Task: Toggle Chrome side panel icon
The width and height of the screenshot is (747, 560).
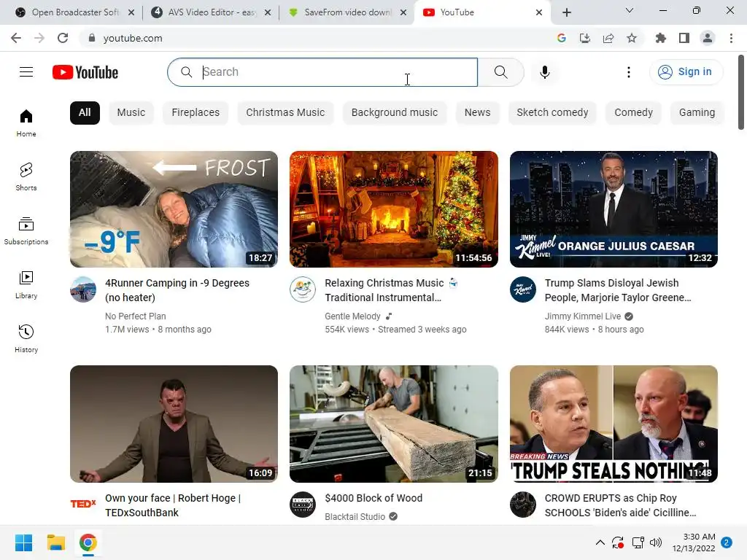Action: click(x=684, y=38)
